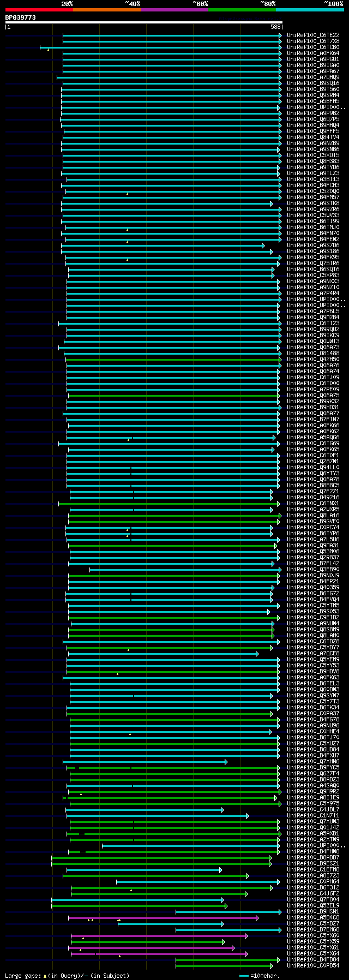The image size is (349, 980).
Task: Select the UniRef100_C5Z0Q0 label
Action: (313, 191)
